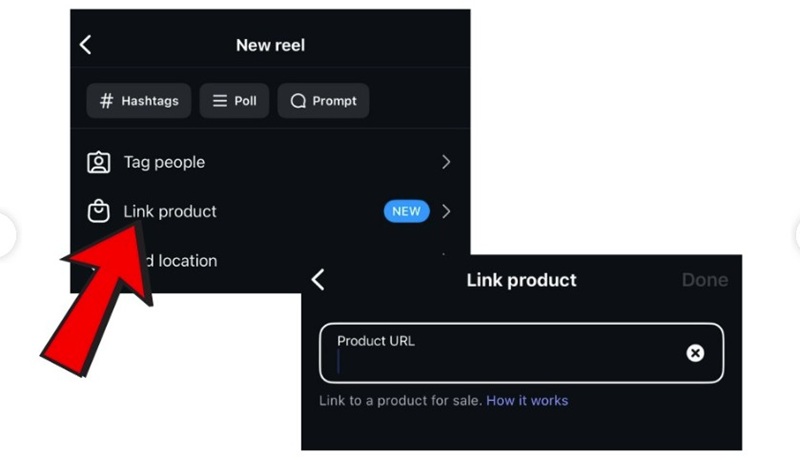Image resolution: width=800 pixels, height=475 pixels.
Task: Click the Link to a product for sale text
Action: pyautogui.click(x=400, y=400)
